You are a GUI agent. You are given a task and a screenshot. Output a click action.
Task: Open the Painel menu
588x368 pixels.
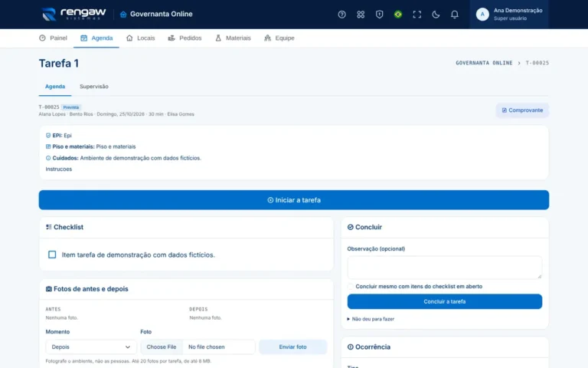point(53,38)
